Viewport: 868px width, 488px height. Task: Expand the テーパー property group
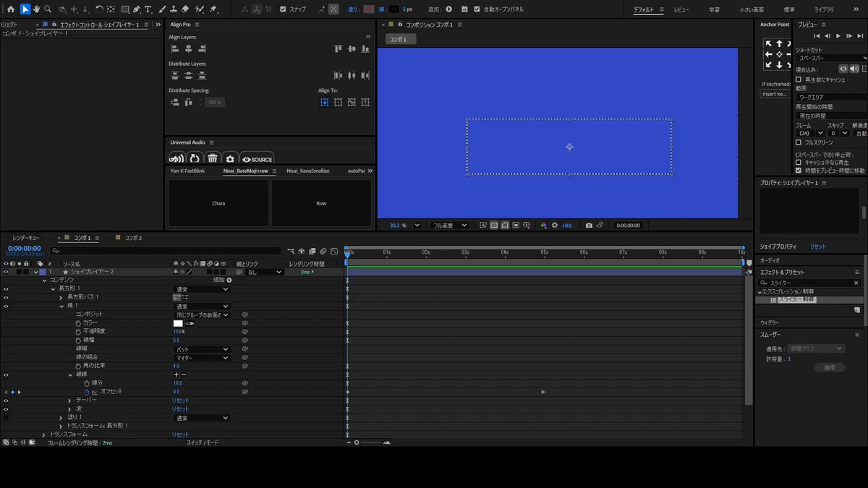[x=70, y=400]
